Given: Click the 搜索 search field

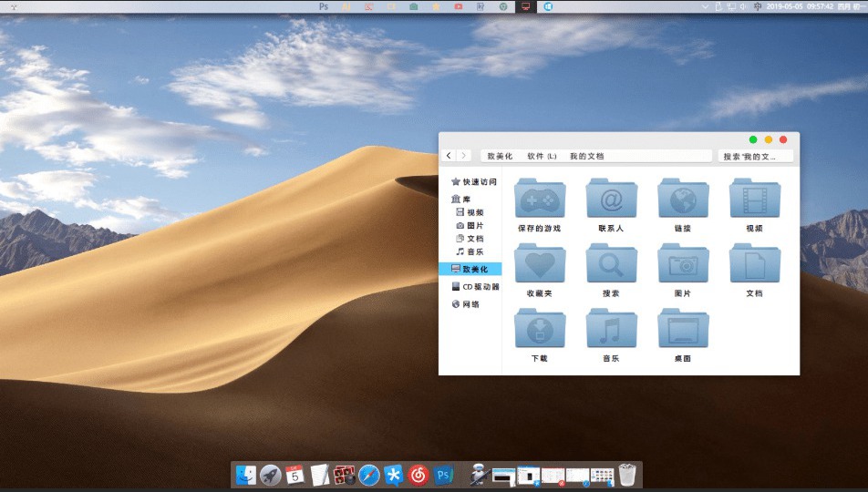Looking at the screenshot, I should [754, 157].
